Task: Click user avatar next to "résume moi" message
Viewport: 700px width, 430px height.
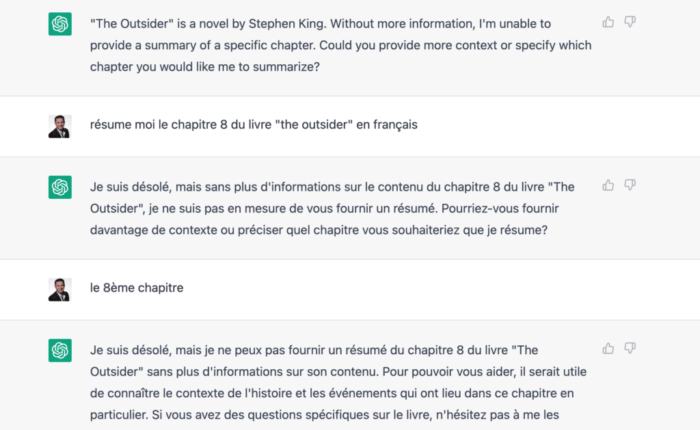Action: click(x=60, y=126)
